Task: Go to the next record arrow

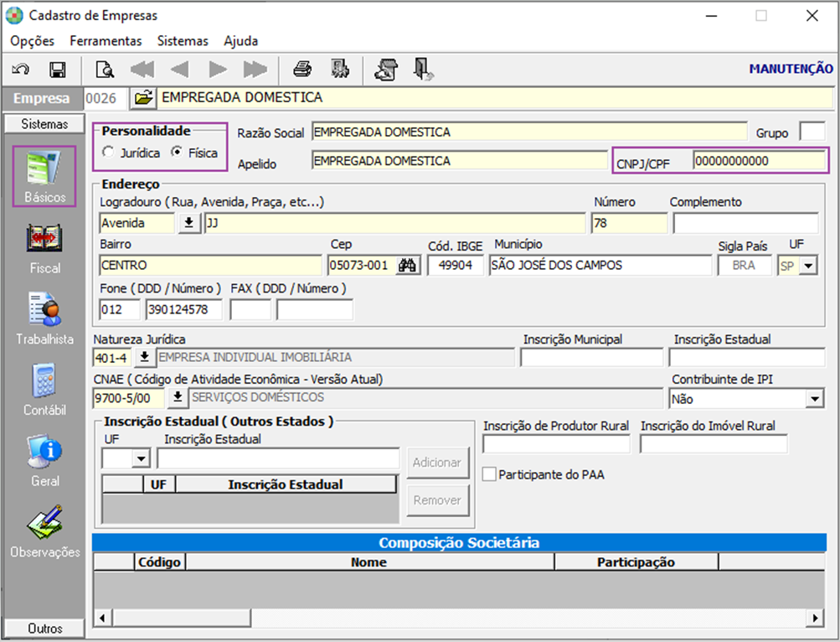Action: click(x=218, y=70)
